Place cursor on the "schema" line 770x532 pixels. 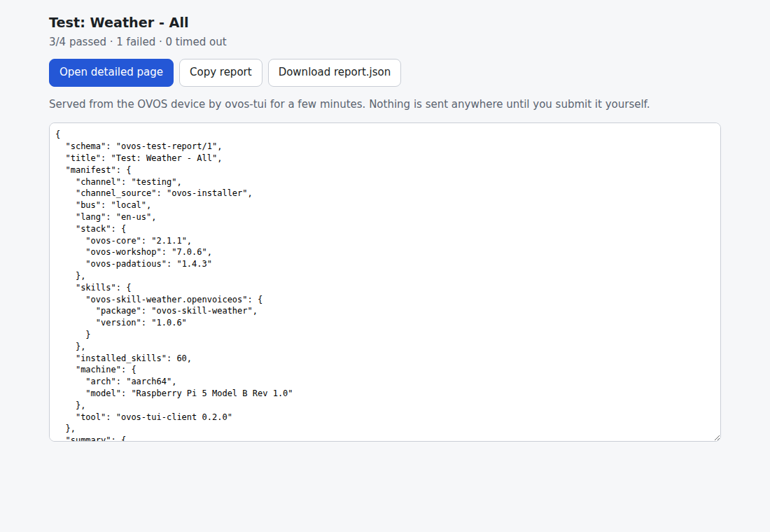coord(144,146)
